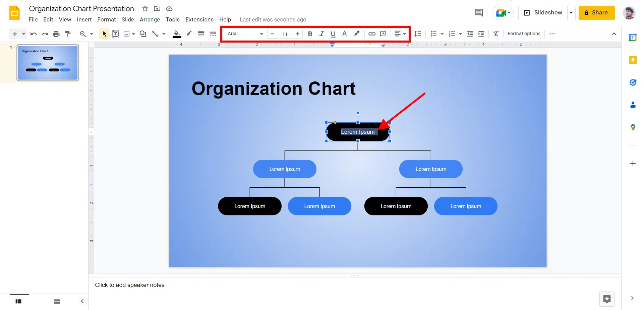Click the Clear formatting icon

click(x=496, y=34)
